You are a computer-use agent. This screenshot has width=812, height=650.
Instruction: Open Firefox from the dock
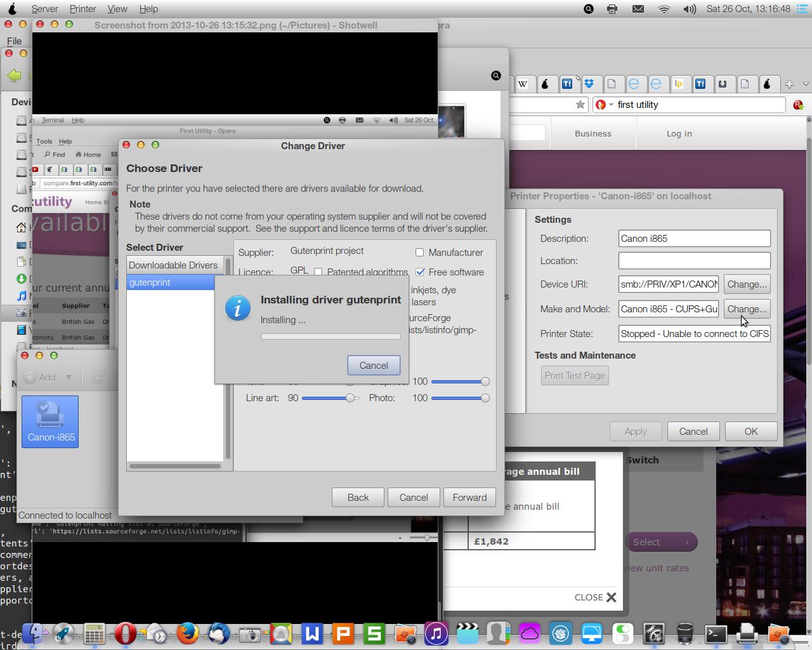coord(188,633)
